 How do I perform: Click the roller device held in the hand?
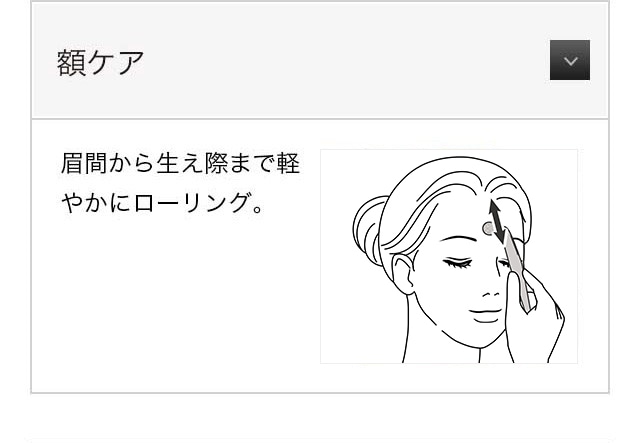tap(517, 272)
